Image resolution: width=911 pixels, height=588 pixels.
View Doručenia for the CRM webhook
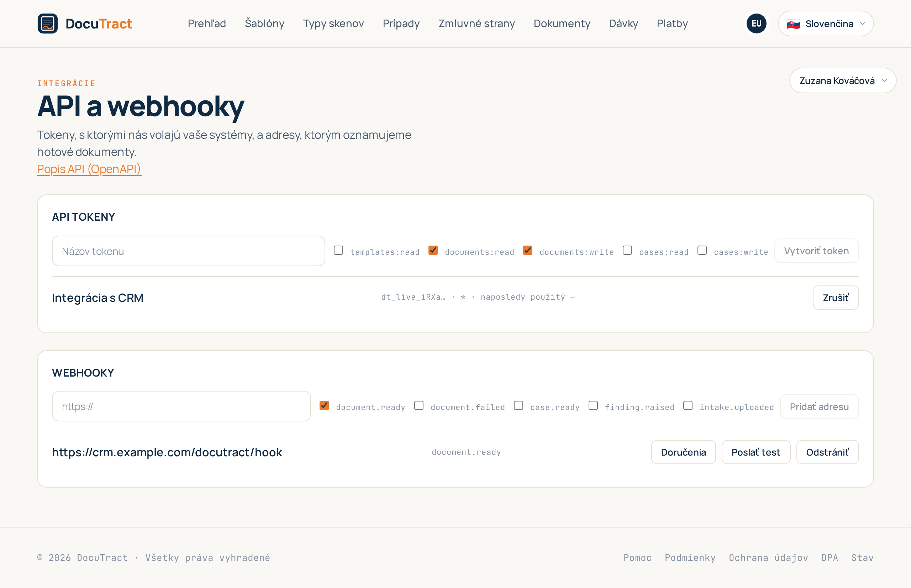tap(683, 452)
